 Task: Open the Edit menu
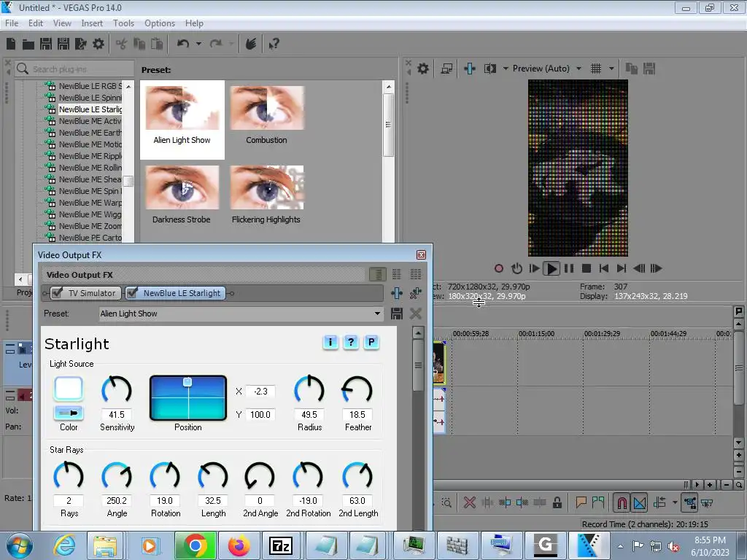pyautogui.click(x=36, y=23)
